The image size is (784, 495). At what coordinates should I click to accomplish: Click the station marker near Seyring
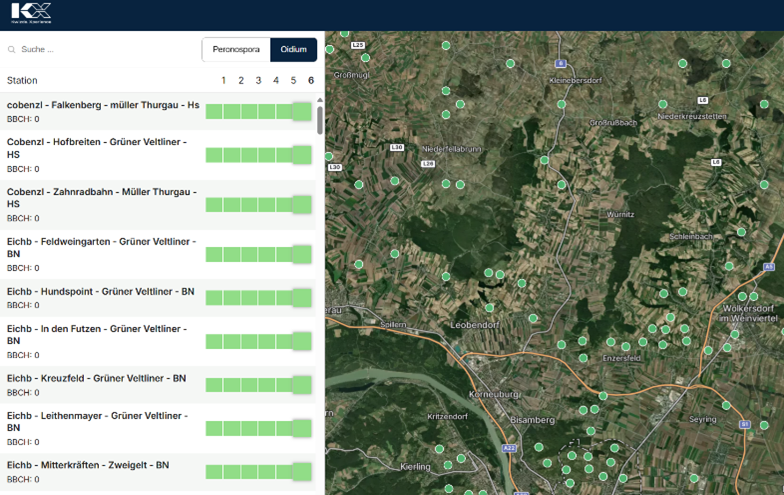(726, 406)
